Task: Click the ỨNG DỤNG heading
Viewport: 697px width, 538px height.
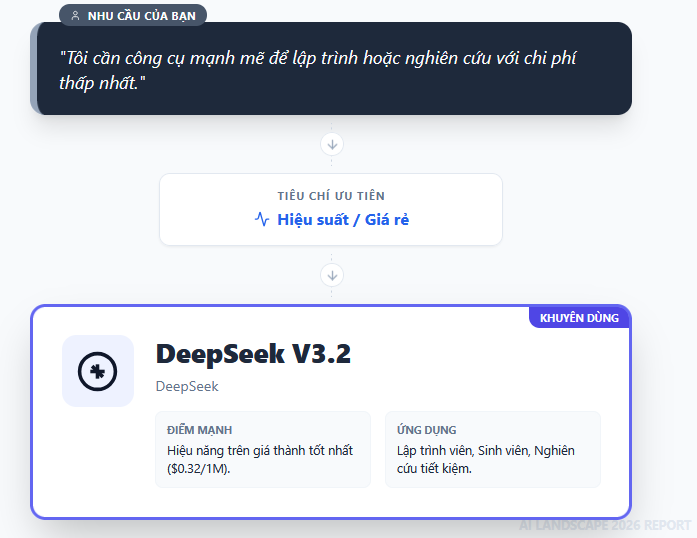Action: point(427,430)
